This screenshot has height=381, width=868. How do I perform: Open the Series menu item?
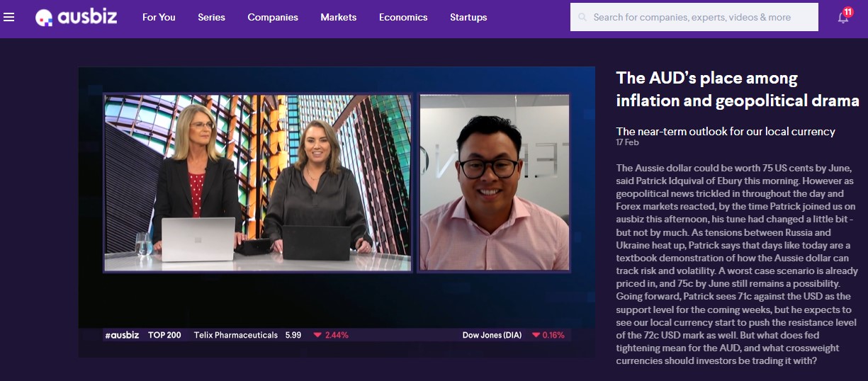point(211,17)
